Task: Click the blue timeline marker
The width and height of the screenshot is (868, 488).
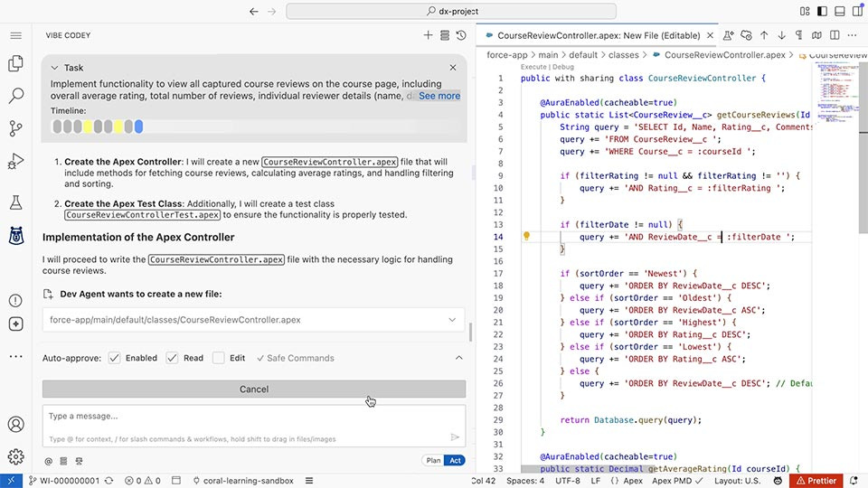Action: [x=138, y=127]
